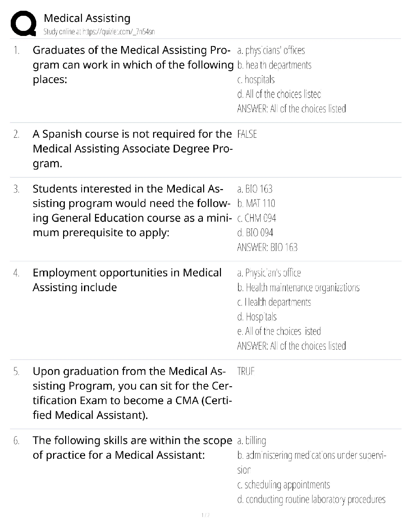Click option 'c. hospitals' in question 1
Image resolution: width=411 pixels, height=532 pixels.
(256, 80)
